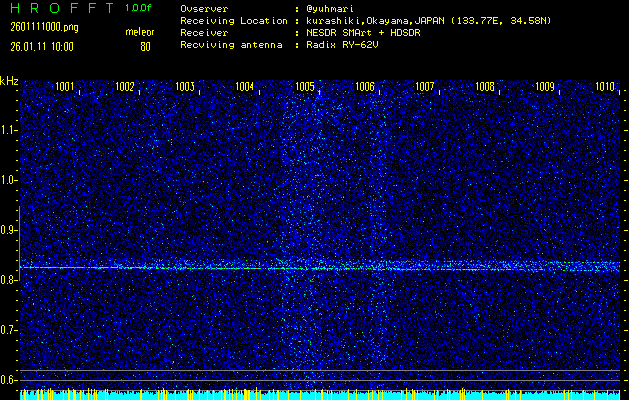629x400 pixels.
Task: Click the 1004 time marker
Action: click(x=245, y=86)
